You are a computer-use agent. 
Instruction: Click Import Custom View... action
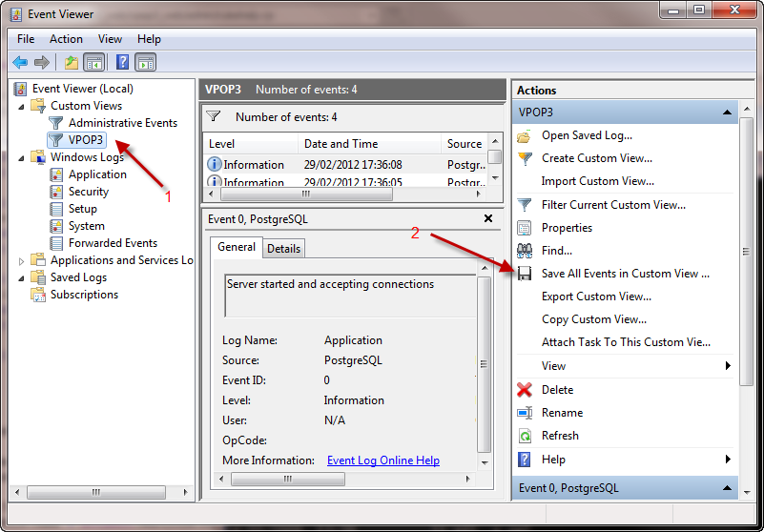coord(597,181)
